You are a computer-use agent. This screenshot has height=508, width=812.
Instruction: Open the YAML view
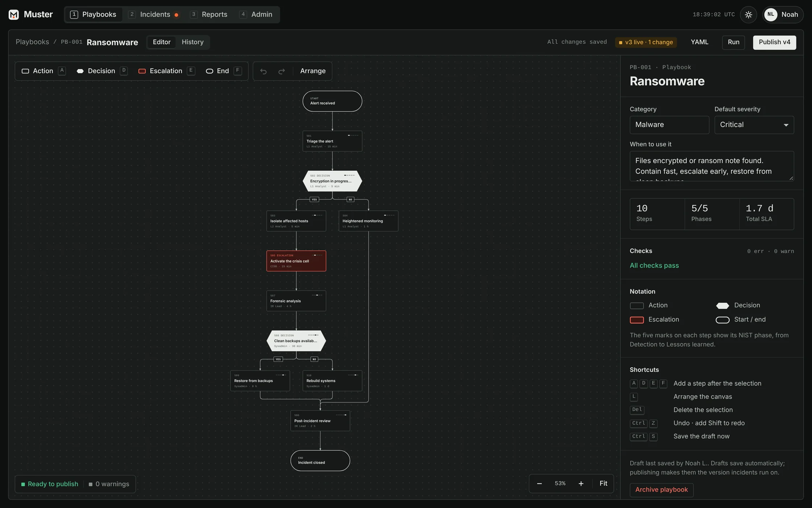pyautogui.click(x=699, y=42)
